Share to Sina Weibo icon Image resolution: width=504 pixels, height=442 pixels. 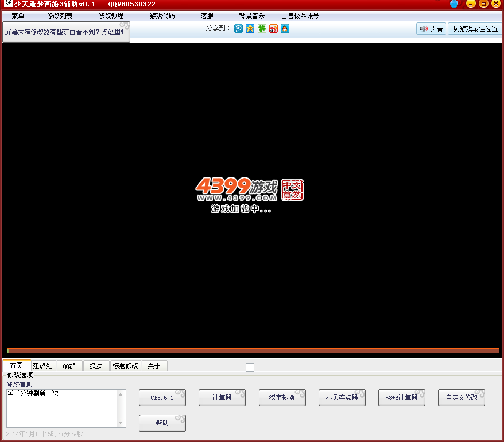(x=273, y=28)
